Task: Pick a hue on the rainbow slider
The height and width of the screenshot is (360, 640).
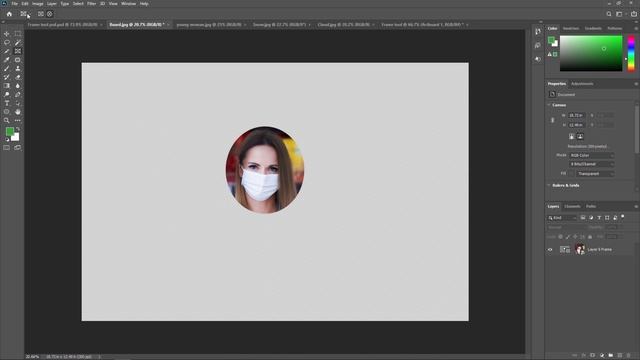Action: pos(631,53)
